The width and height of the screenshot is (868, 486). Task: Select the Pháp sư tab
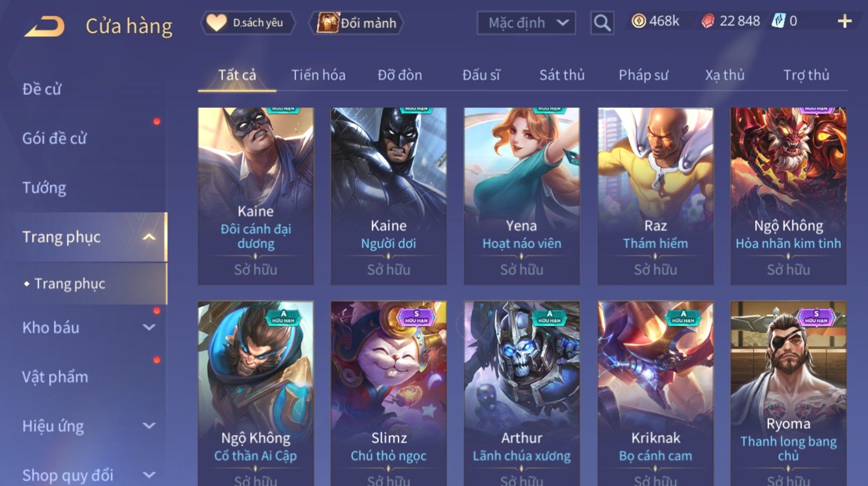click(x=643, y=75)
